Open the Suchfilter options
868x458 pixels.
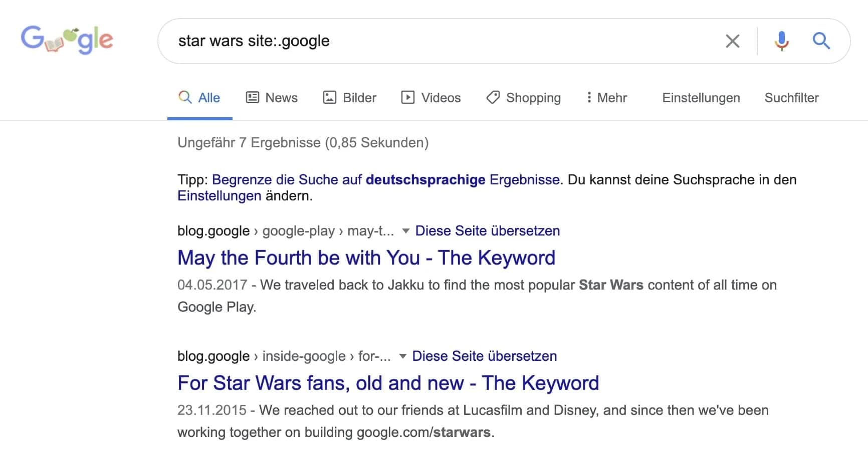coord(791,98)
